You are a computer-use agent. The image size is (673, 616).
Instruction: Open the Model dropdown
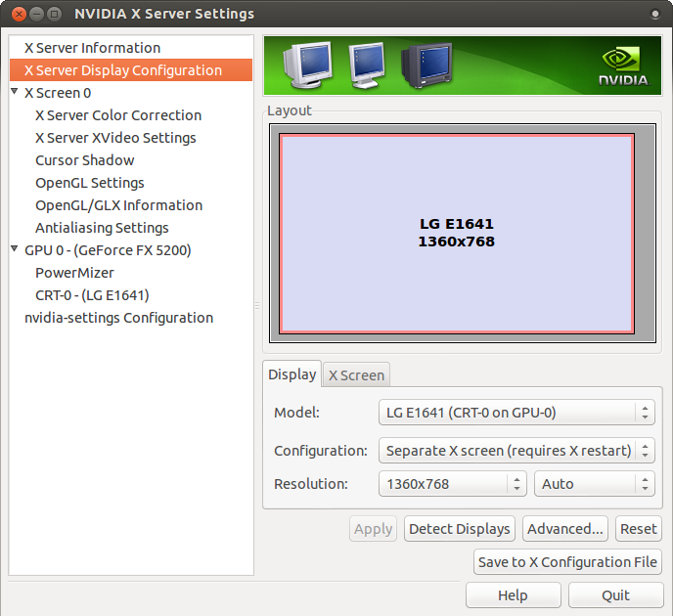[x=516, y=413]
